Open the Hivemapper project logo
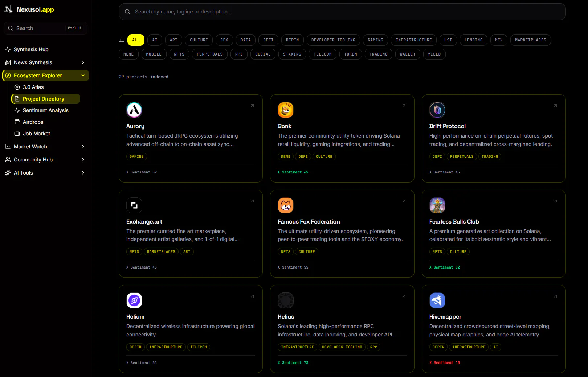The image size is (588, 377). pos(437,300)
